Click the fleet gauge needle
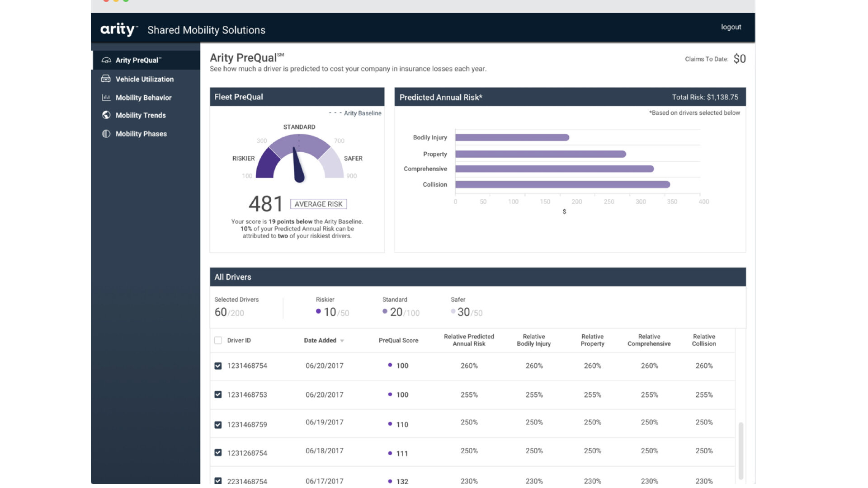This screenshot has width=868, height=488. pos(298,166)
